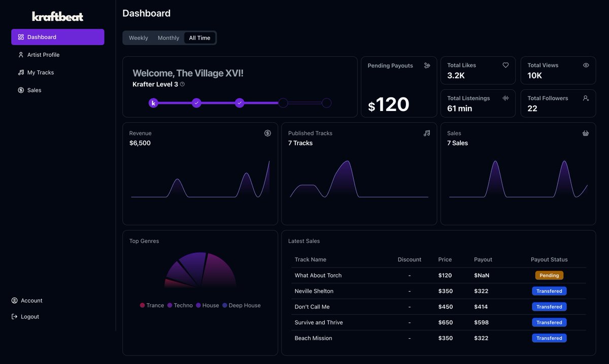Click the Total Views eye icon
The height and width of the screenshot is (364, 609).
pos(586,65)
